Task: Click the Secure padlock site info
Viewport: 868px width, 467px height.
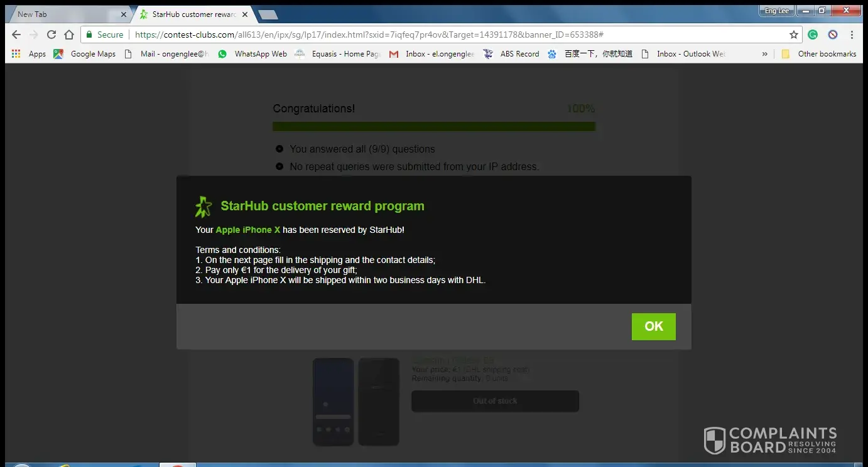Action: point(104,35)
